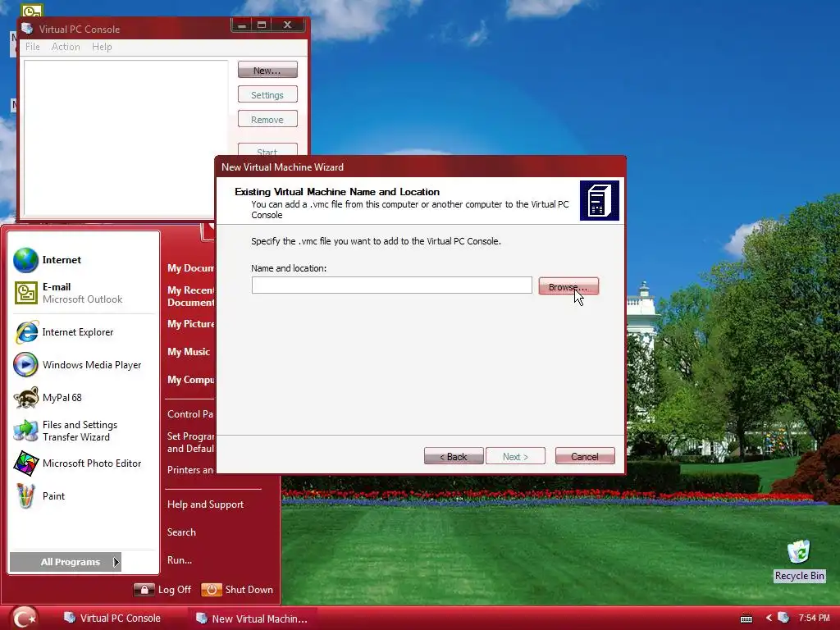Click the Next button in wizard
This screenshot has width=840, height=630.
pos(515,456)
